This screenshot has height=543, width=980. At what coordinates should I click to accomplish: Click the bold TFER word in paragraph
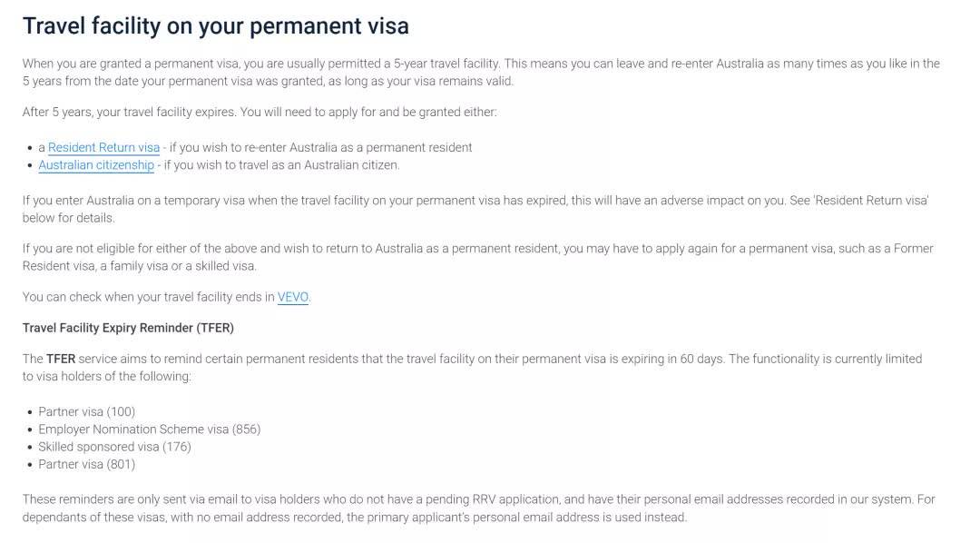(x=61, y=359)
